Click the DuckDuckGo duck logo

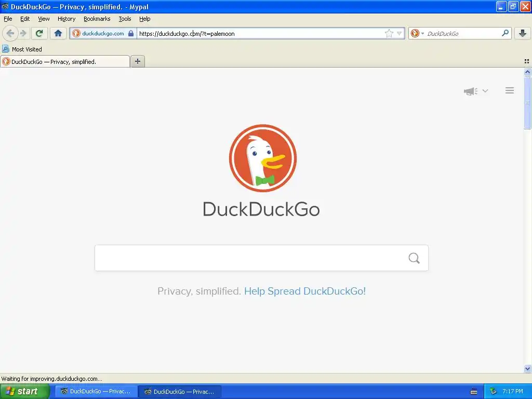point(263,158)
